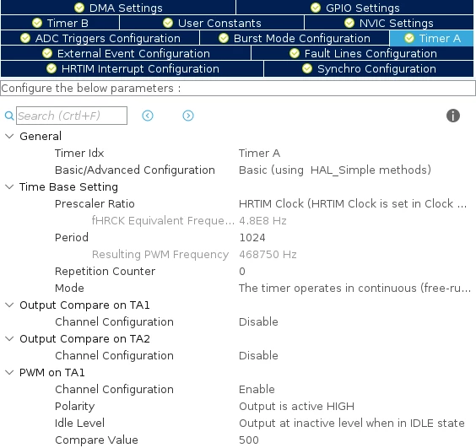Collapse the Time Base Setting section
This screenshot has height=448, width=476.
click(x=9, y=187)
